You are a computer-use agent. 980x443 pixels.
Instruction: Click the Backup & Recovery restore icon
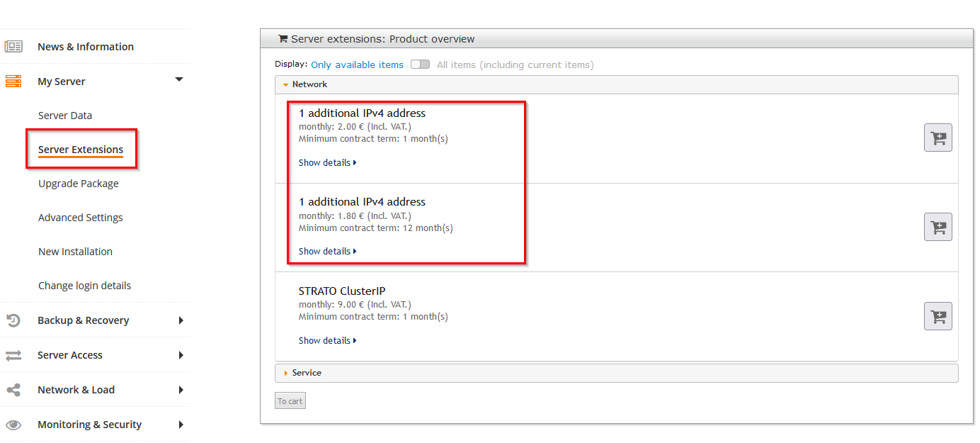(x=13, y=320)
